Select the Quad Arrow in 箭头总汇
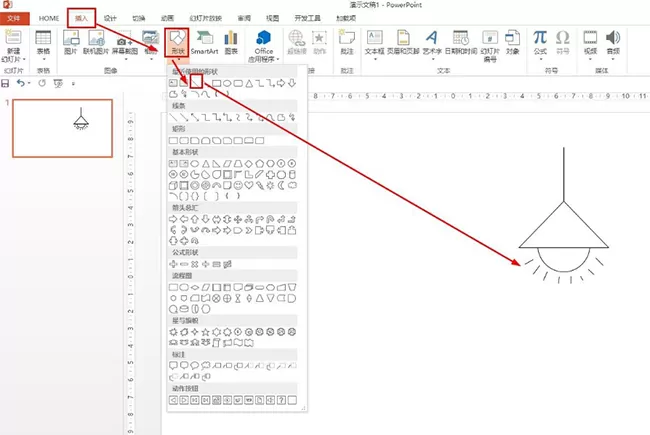This screenshot has width=650, height=435. click(x=238, y=219)
